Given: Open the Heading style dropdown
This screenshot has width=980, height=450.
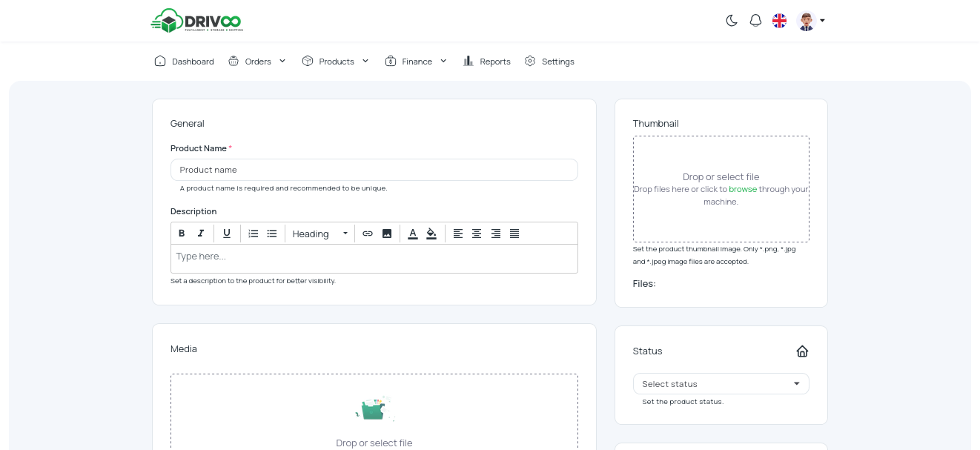Looking at the screenshot, I should click(x=320, y=234).
